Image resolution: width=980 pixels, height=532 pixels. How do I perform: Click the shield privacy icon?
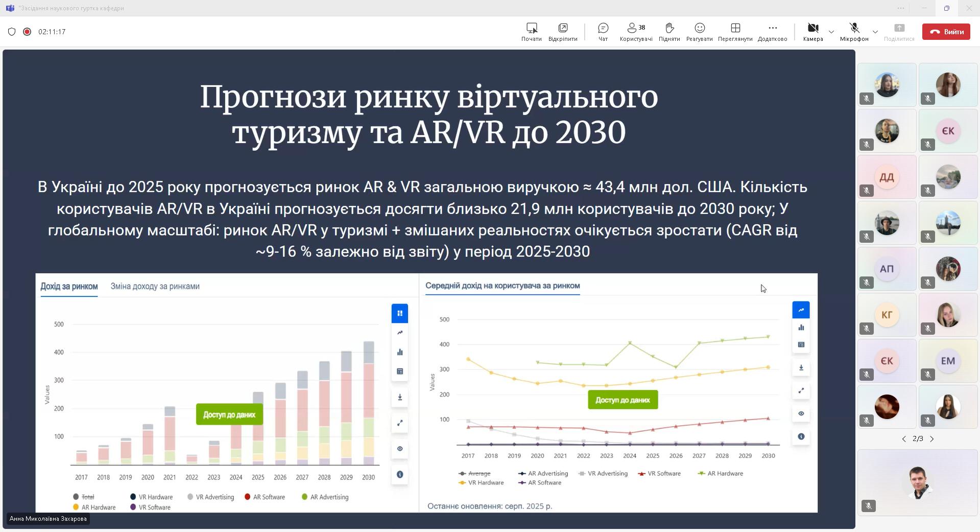tap(12, 32)
